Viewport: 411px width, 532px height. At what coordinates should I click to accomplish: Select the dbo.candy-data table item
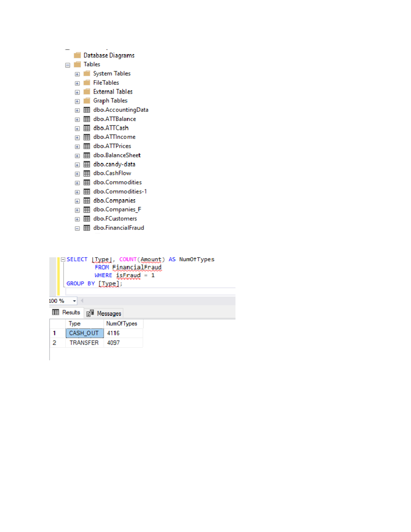coord(114,164)
